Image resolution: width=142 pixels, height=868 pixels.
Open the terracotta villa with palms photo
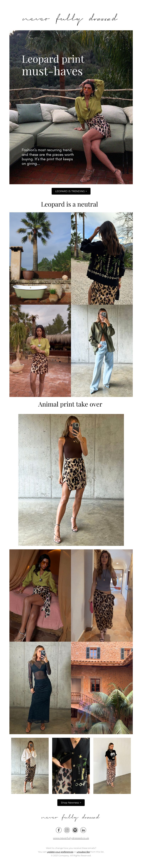[x=102, y=687]
